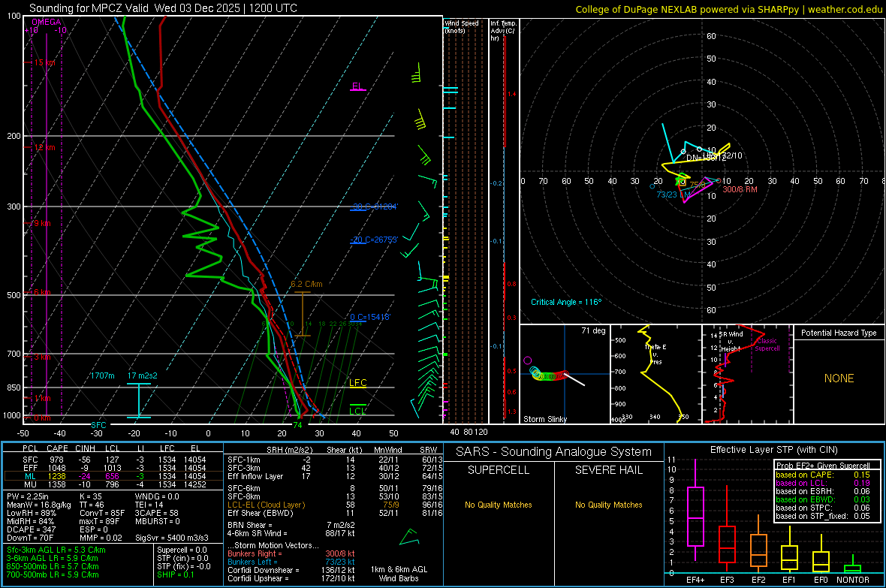Screen dimensions: 886x588
Task: Click the CAPE column header
Action: [58, 448]
